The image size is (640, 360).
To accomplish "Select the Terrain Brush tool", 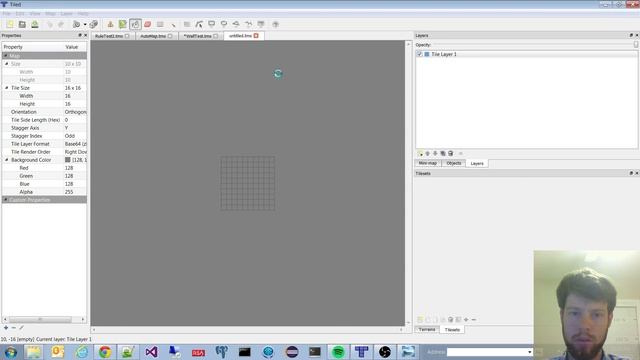I will coord(122,24).
